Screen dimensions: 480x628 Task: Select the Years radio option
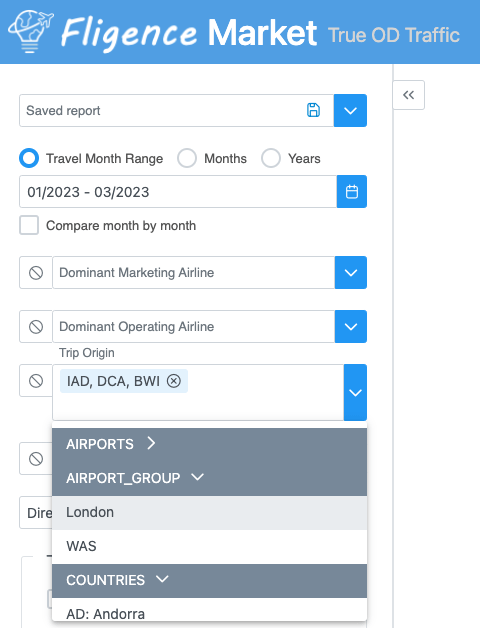271,158
